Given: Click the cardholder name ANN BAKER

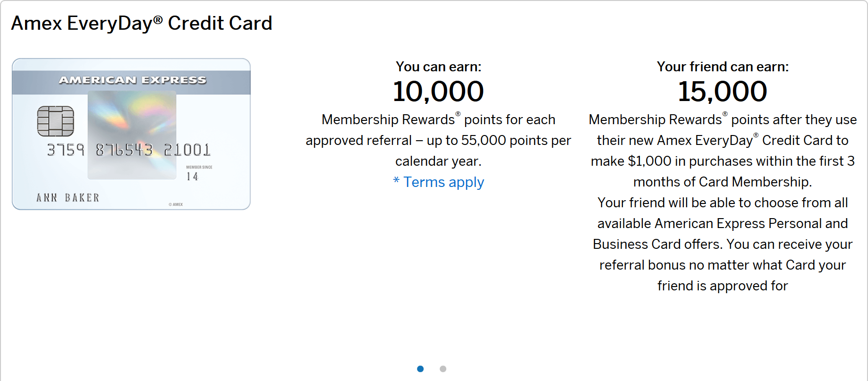Looking at the screenshot, I should point(68,198).
